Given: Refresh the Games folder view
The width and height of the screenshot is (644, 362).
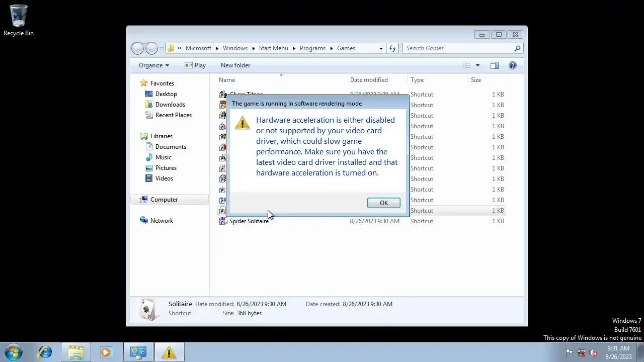Looking at the screenshot, I should (x=392, y=48).
